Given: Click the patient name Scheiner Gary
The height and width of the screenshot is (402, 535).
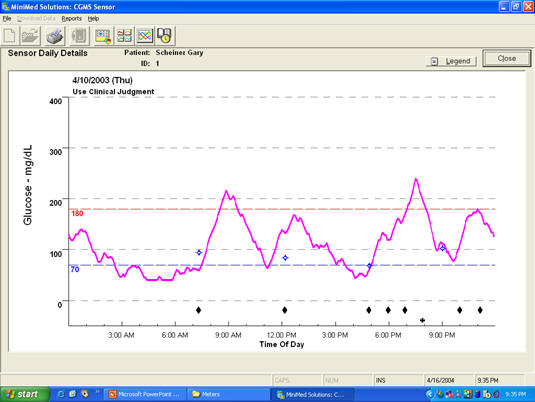Looking at the screenshot, I should [179, 53].
